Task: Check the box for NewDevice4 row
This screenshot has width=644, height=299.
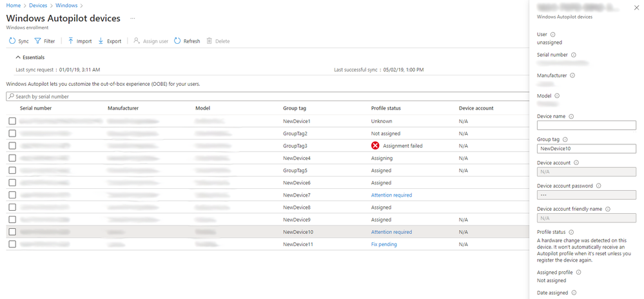Action: [x=12, y=158]
